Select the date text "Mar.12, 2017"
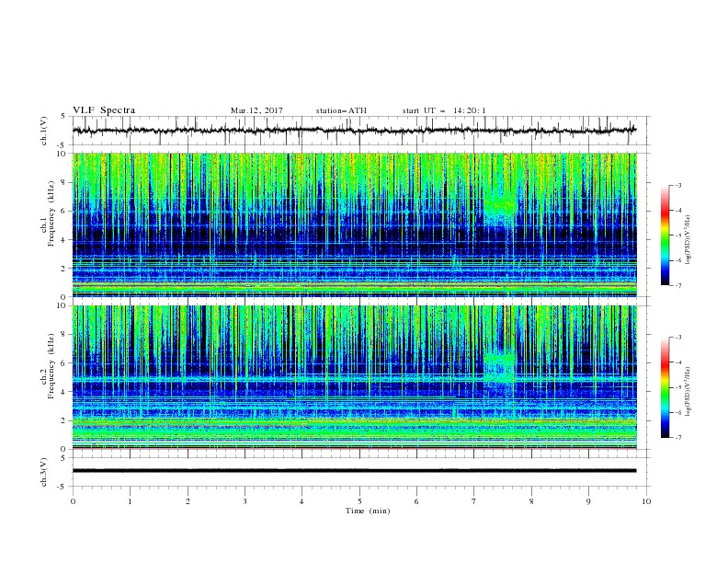 tap(256, 110)
